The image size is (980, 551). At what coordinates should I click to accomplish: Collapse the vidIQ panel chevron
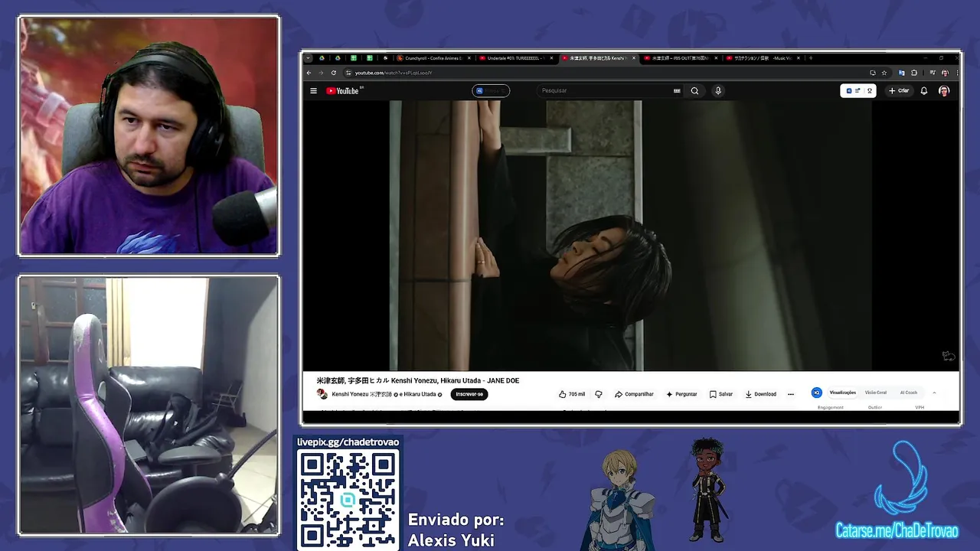point(934,393)
